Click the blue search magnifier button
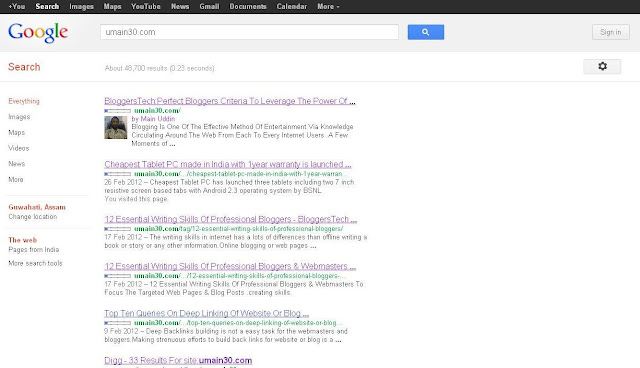The height and width of the screenshot is (368, 640). (x=426, y=32)
